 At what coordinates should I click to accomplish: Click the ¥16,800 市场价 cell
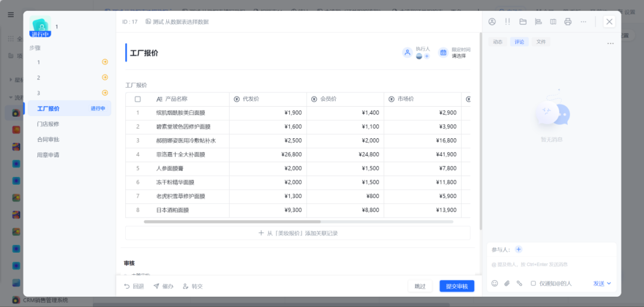pyautogui.click(x=422, y=140)
